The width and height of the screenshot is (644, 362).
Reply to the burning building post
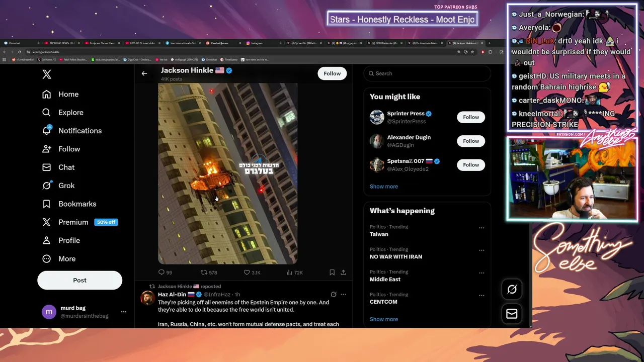165,273
